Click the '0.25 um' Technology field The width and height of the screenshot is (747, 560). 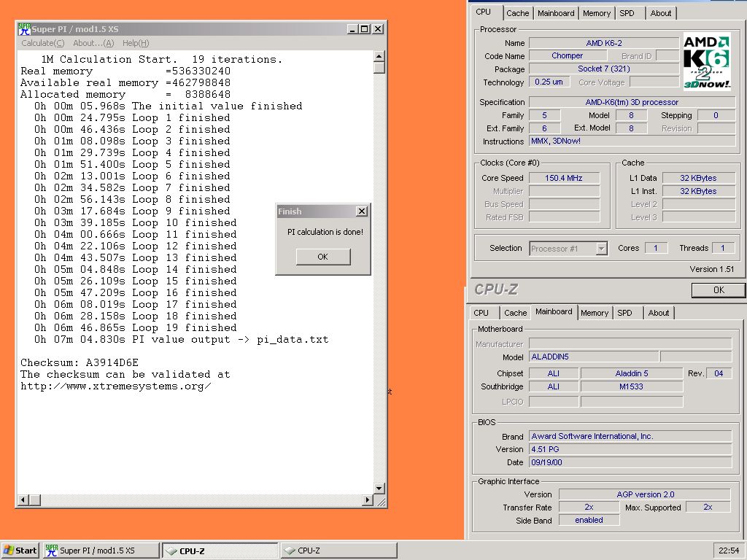click(549, 82)
